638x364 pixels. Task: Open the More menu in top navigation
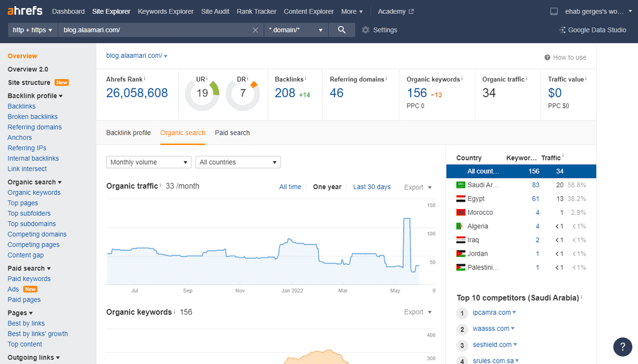pyautogui.click(x=352, y=11)
